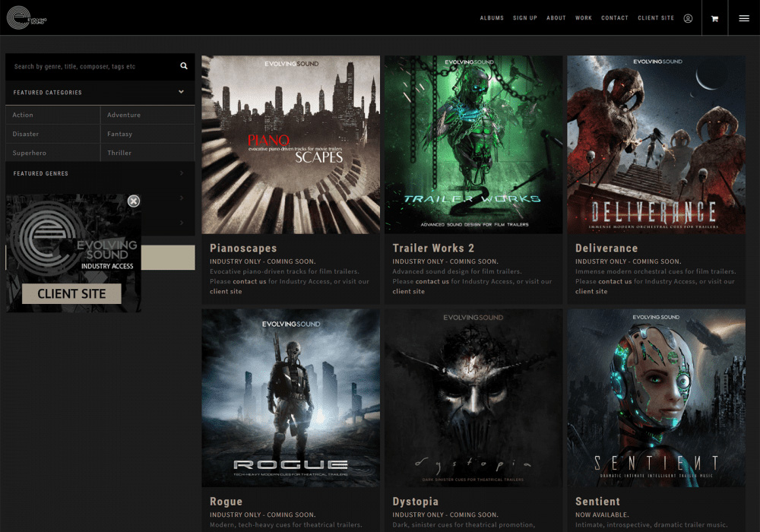Open the Sign Up page
The height and width of the screenshot is (532, 760).
point(525,18)
